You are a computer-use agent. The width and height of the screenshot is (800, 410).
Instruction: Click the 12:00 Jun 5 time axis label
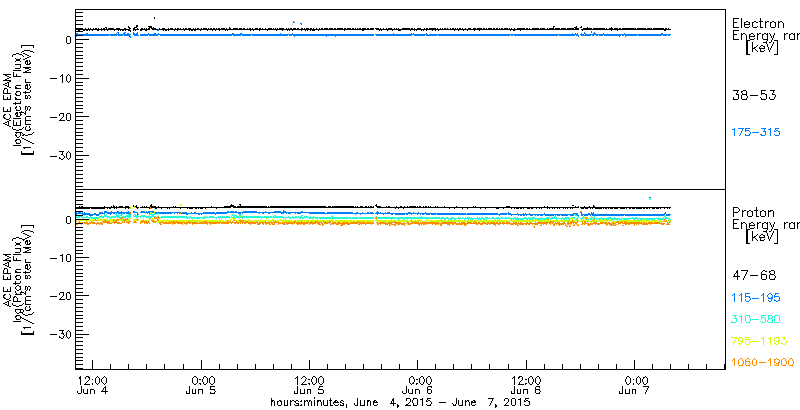point(309,386)
